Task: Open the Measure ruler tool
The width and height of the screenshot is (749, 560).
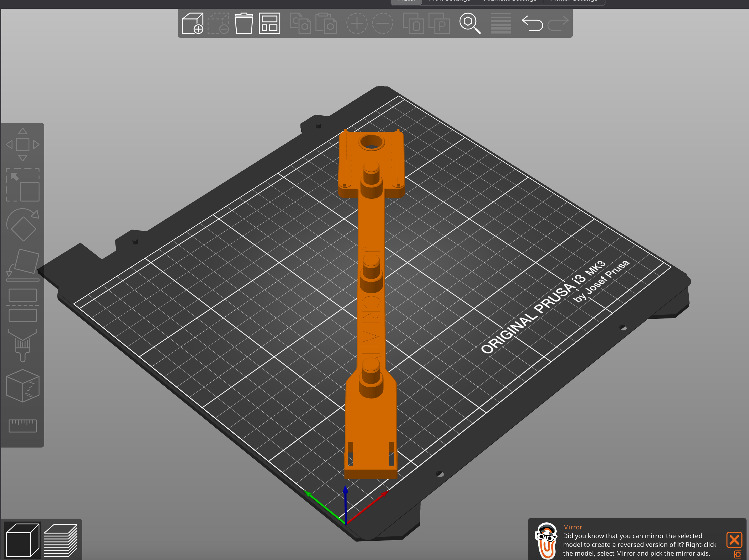Action: point(22,425)
